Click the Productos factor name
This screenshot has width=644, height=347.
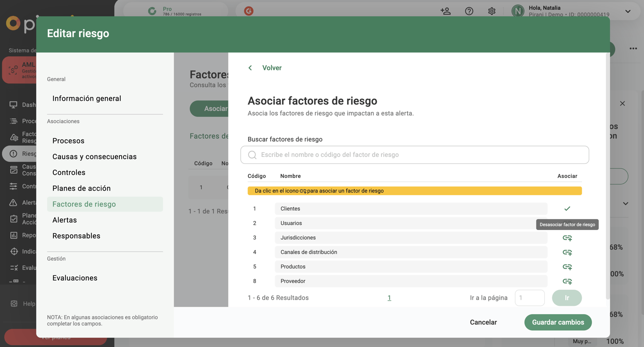[x=293, y=267]
